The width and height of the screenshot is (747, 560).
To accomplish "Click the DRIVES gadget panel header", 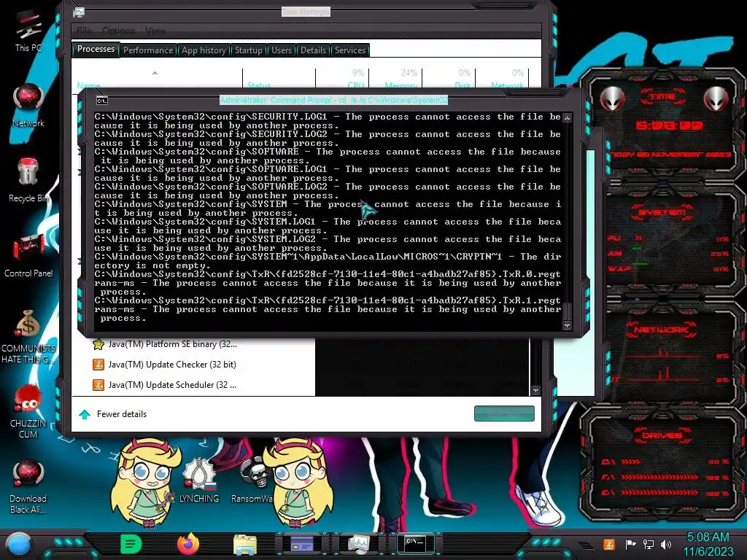I will click(x=662, y=435).
